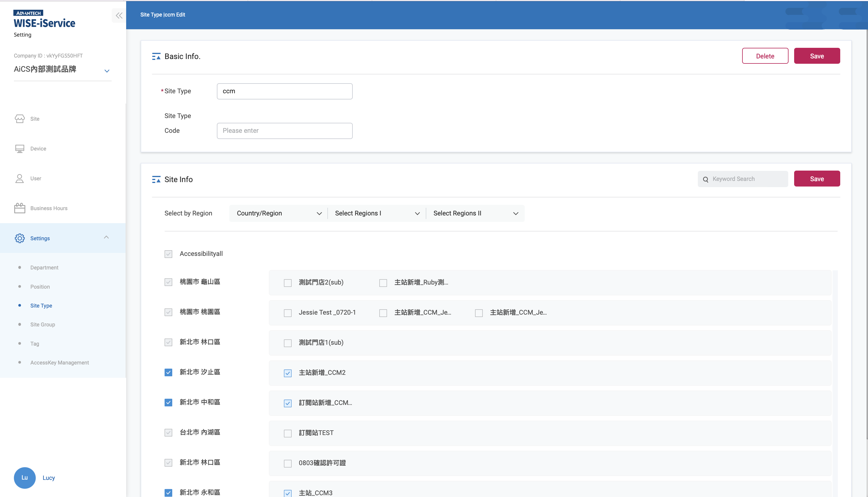The image size is (868, 497).
Task: Click the Delete button
Action: (x=765, y=56)
